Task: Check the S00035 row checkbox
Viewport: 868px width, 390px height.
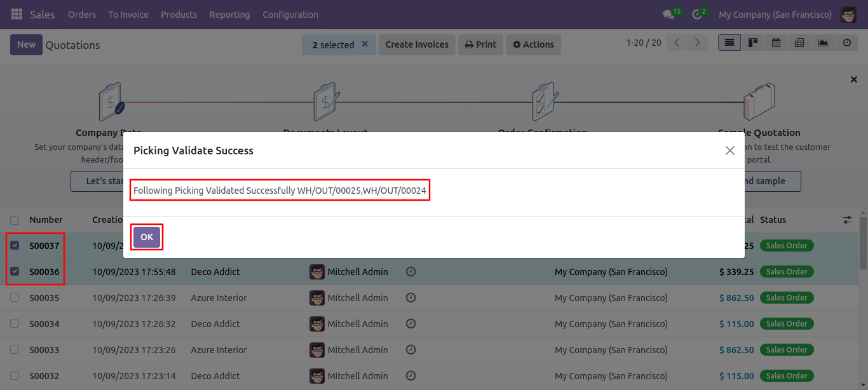Action: click(15, 298)
